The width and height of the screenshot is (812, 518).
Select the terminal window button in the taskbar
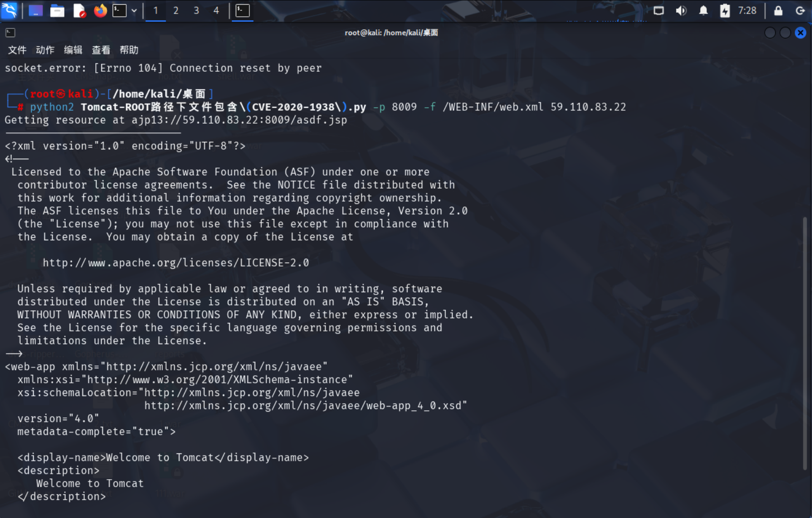(x=243, y=11)
